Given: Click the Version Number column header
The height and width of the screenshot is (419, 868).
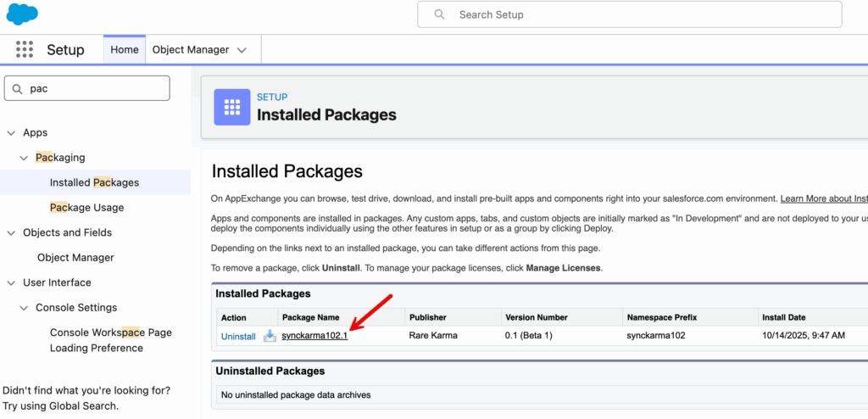Looking at the screenshot, I should (x=537, y=317).
